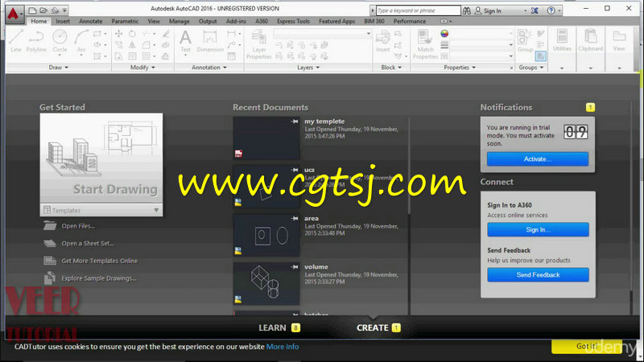Viewport: 644px width, 362px height.
Task: Select the Dimension tool
Action: point(210,41)
